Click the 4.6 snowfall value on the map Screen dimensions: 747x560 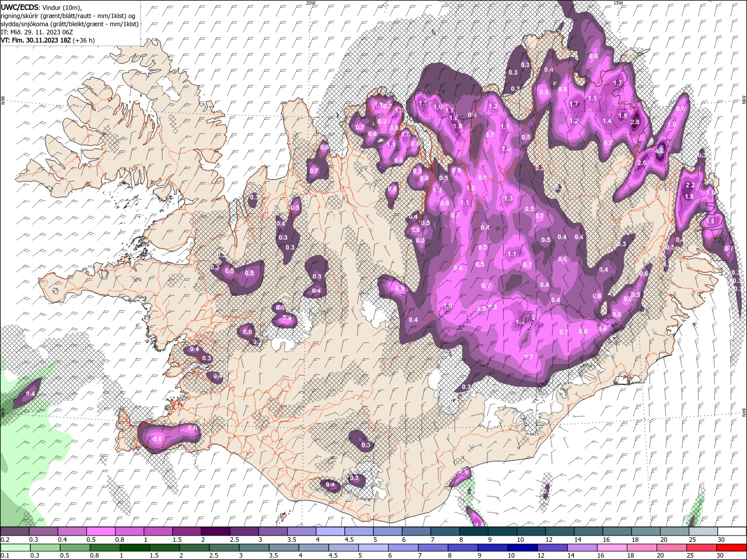coord(660,150)
